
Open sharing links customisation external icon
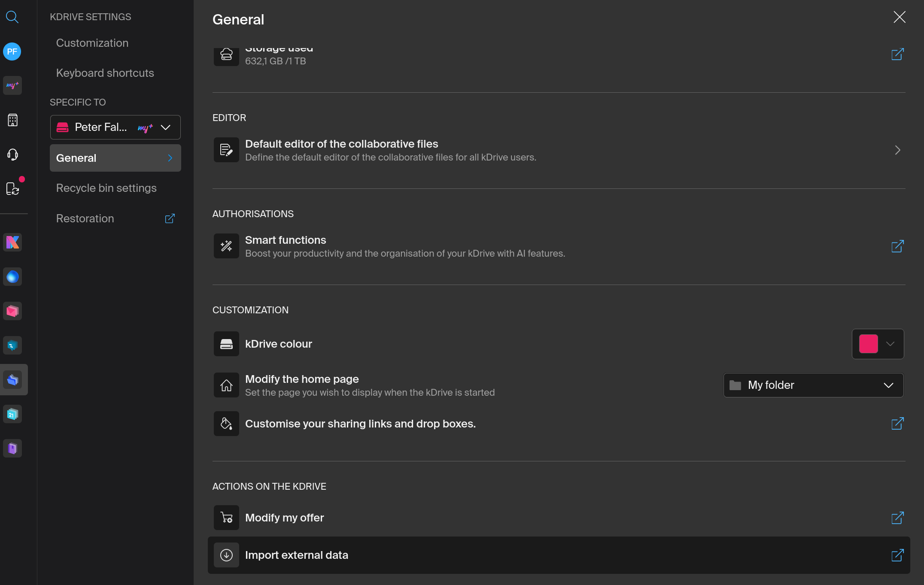tap(897, 424)
